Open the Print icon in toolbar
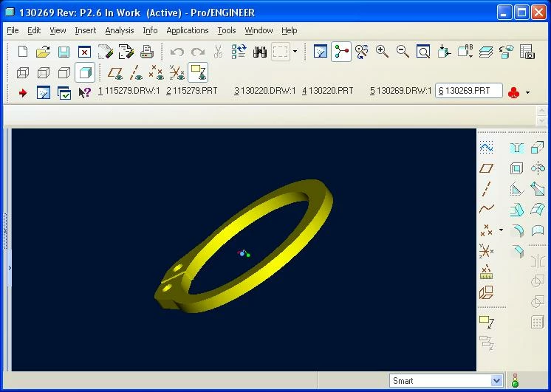Screen dimensions: 551x392 146,52
